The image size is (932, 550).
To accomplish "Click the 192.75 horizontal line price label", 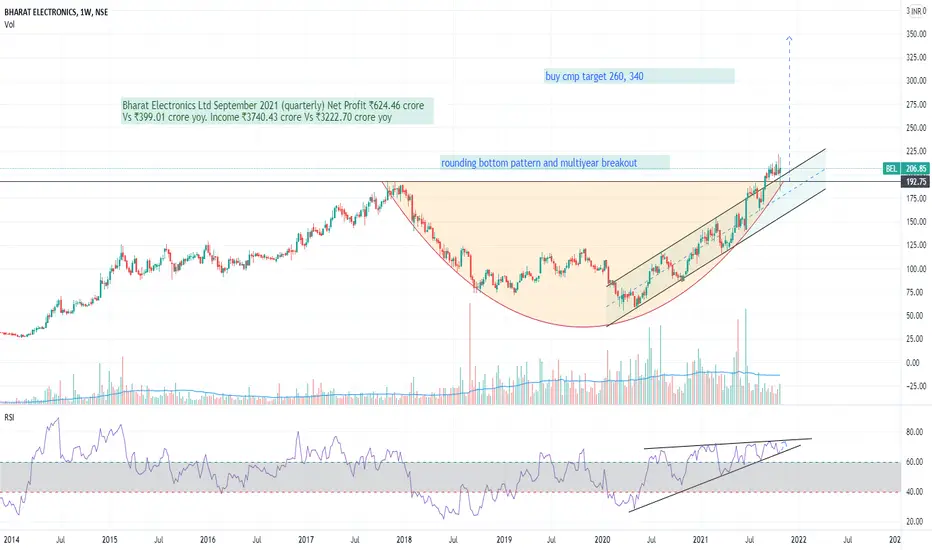I will pyautogui.click(x=916, y=182).
